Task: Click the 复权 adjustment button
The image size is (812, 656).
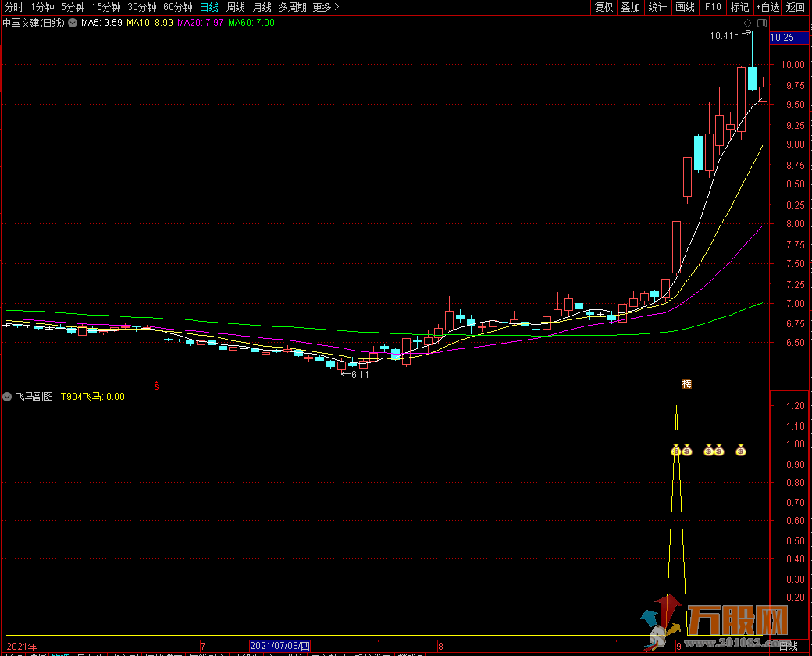Action: tap(604, 7)
